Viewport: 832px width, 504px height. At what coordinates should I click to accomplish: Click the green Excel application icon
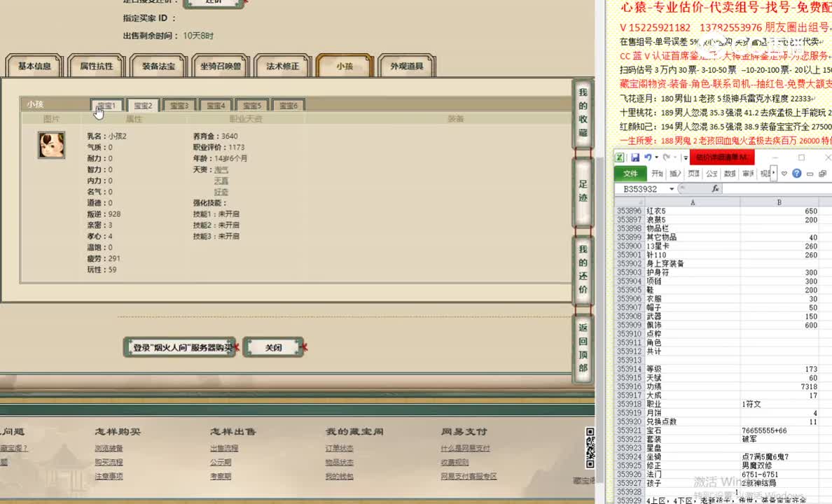(620, 158)
